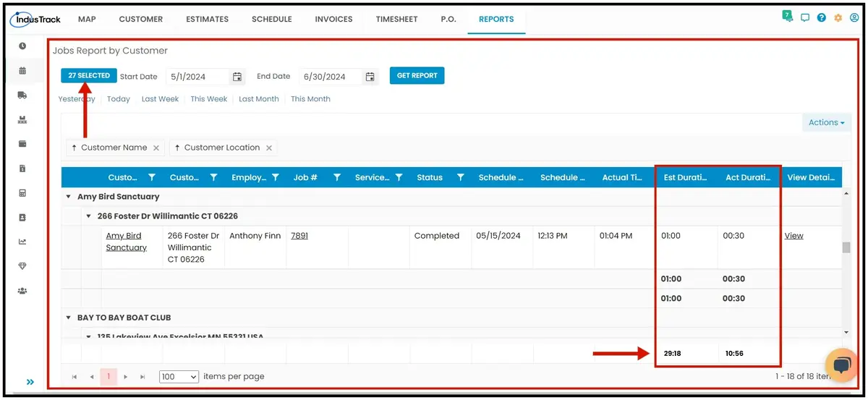Go to the INVOICES tab
868x400 pixels.
334,19
